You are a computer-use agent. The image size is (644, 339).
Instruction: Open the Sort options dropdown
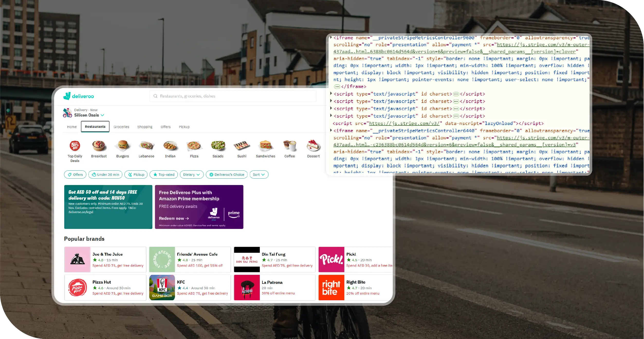pyautogui.click(x=259, y=175)
